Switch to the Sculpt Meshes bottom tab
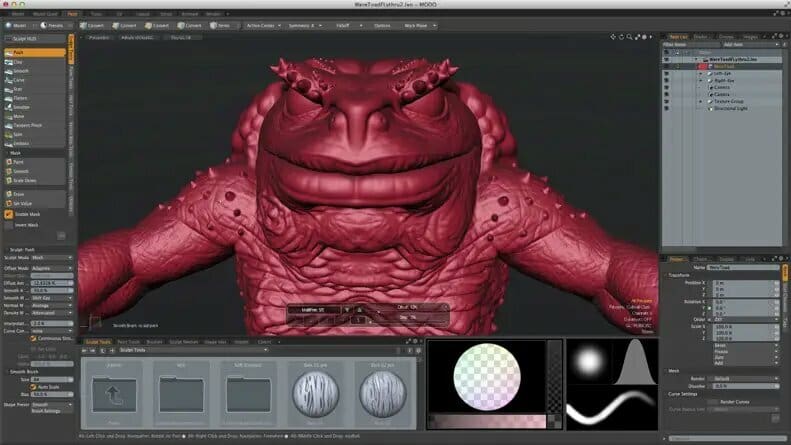 tap(184, 342)
